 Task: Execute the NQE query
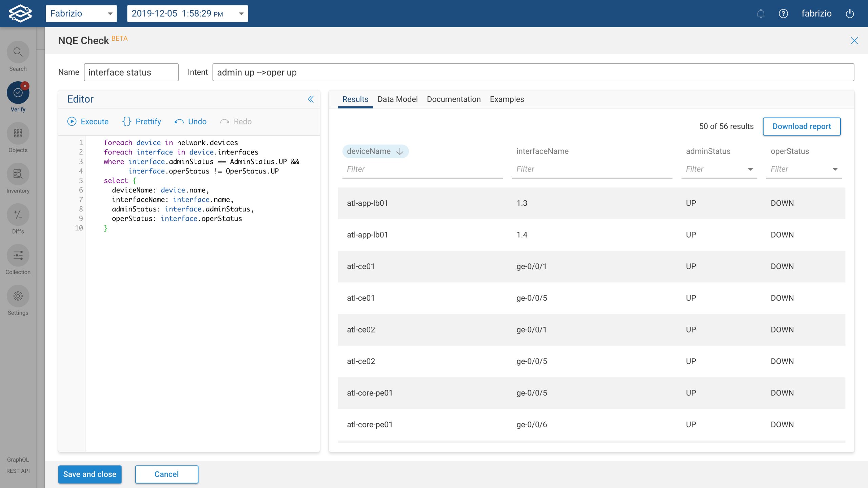(88, 121)
